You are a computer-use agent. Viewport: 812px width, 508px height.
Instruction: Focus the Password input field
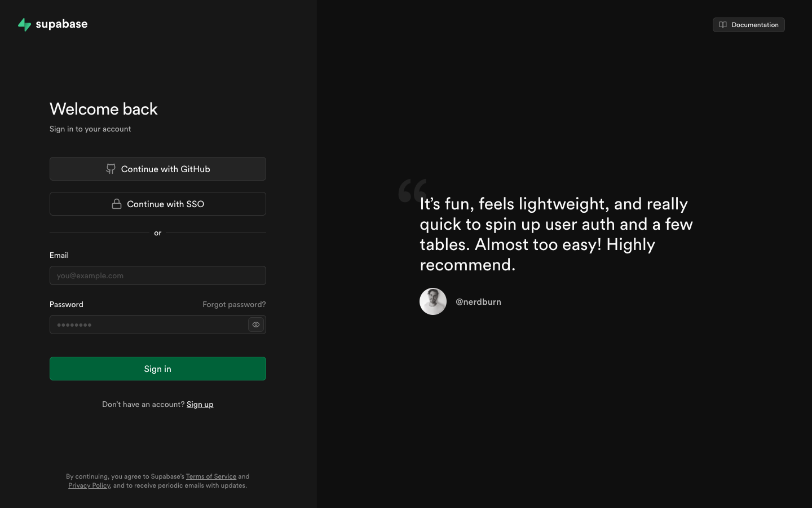148,325
